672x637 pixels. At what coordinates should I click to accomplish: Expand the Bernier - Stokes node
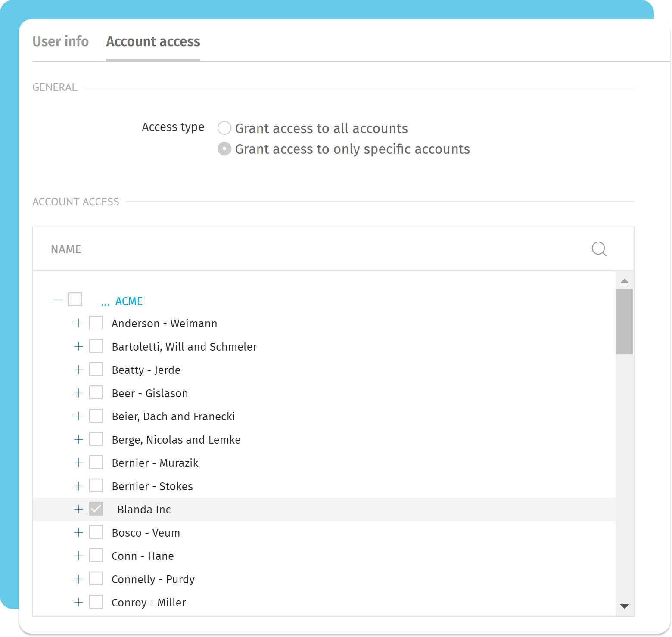point(78,486)
